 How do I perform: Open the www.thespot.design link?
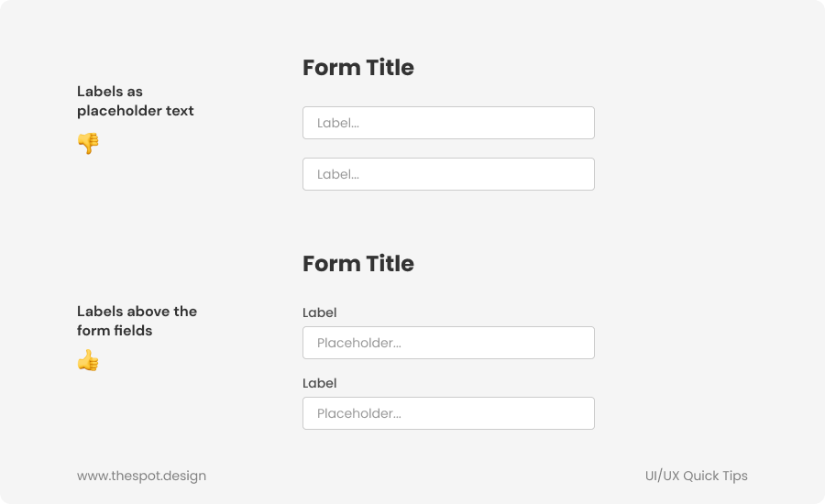(141, 476)
